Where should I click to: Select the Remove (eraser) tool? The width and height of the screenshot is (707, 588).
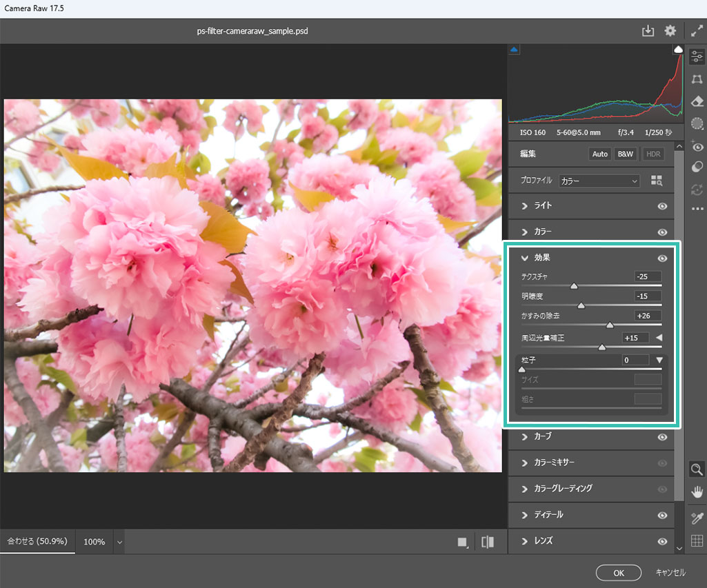click(x=697, y=102)
